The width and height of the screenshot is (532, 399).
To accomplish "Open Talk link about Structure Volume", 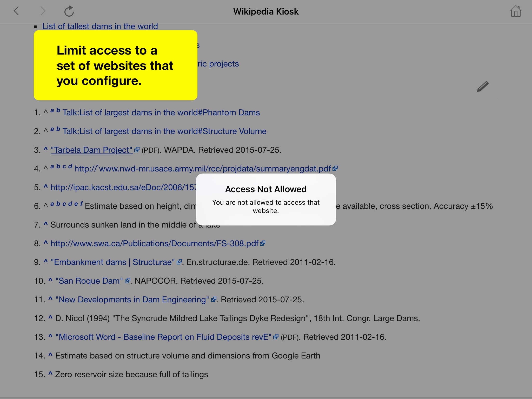I will (164, 131).
